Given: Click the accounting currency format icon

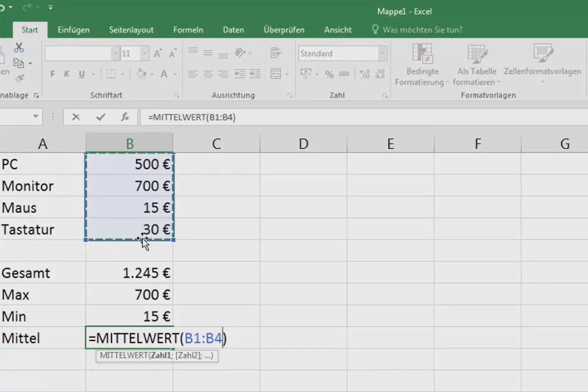Looking at the screenshot, I should (306, 74).
